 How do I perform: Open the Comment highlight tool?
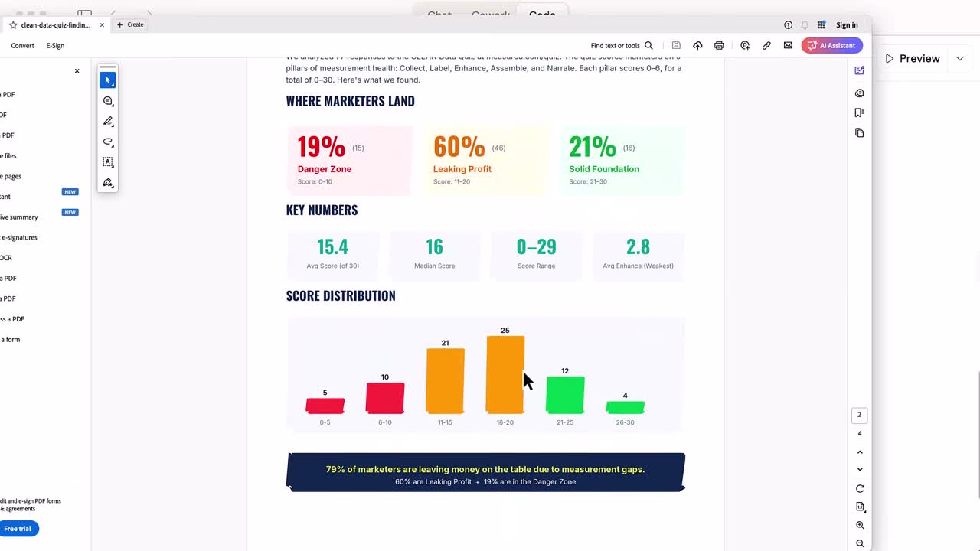[108, 100]
